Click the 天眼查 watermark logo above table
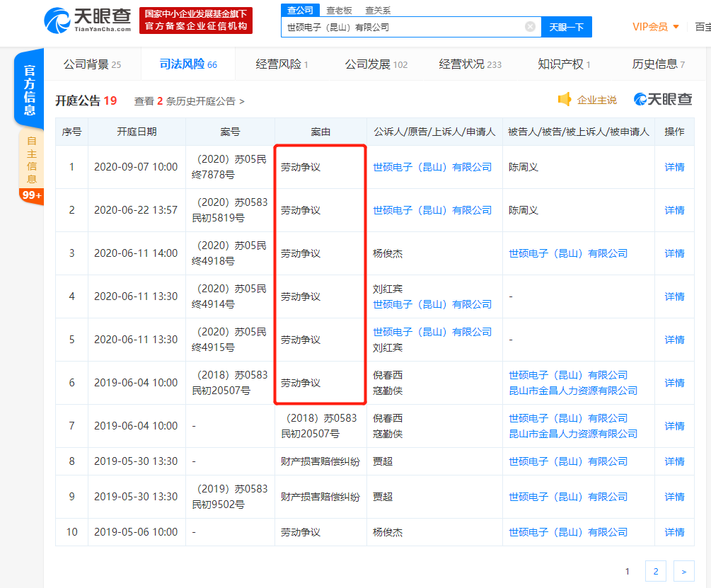The image size is (711, 588). point(663,100)
